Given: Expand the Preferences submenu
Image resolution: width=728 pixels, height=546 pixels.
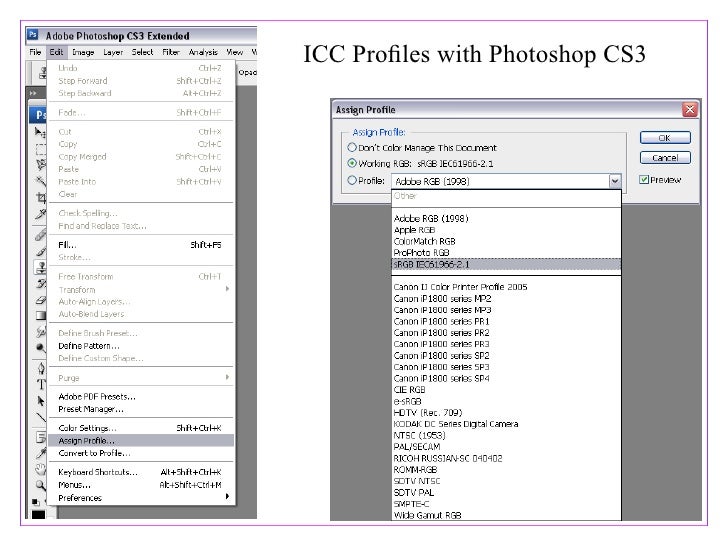Looking at the screenshot, I should [x=228, y=496].
